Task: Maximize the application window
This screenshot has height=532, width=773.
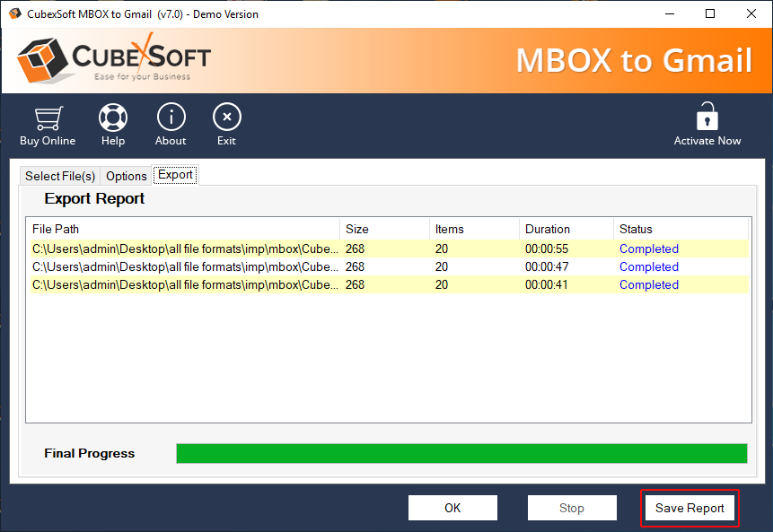Action: [x=710, y=13]
